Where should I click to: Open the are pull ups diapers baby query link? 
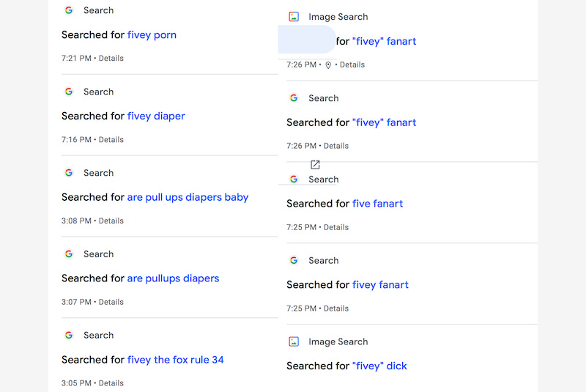click(188, 197)
